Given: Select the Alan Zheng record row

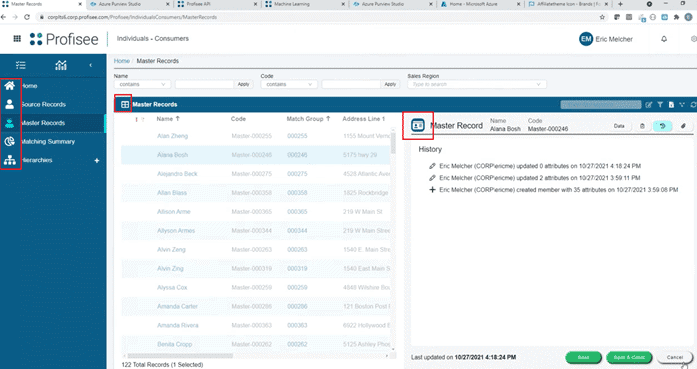Looking at the screenshot, I should click(256, 136).
